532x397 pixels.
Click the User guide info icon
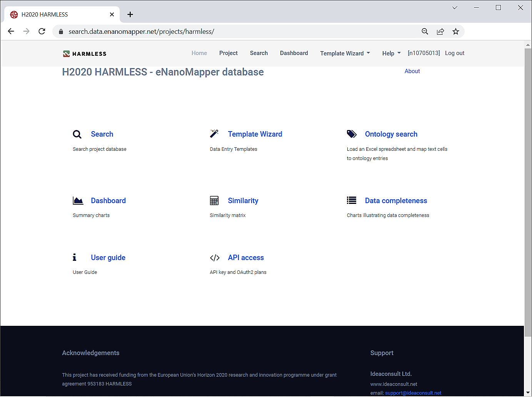[75, 257]
